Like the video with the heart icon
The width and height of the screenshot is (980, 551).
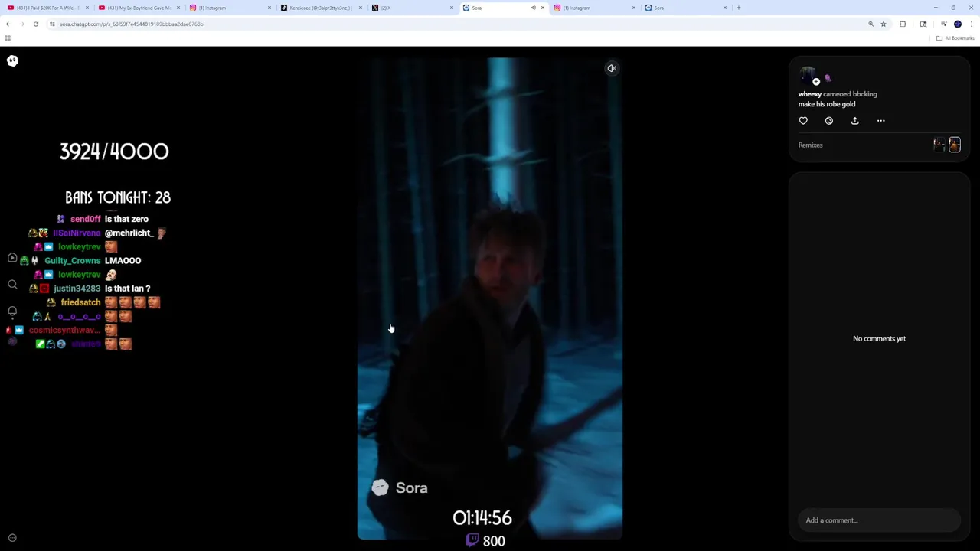[x=803, y=121]
